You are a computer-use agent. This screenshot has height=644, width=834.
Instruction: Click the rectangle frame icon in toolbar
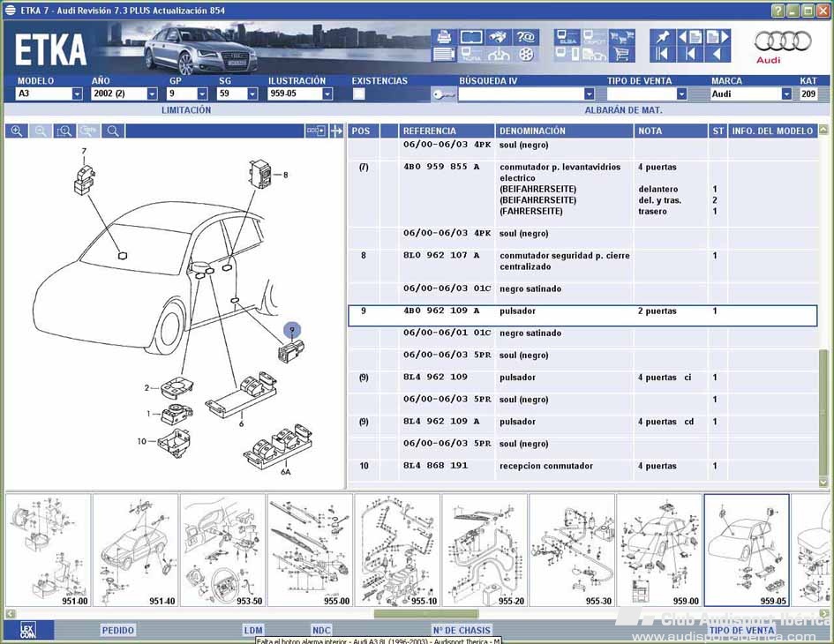tap(470, 37)
